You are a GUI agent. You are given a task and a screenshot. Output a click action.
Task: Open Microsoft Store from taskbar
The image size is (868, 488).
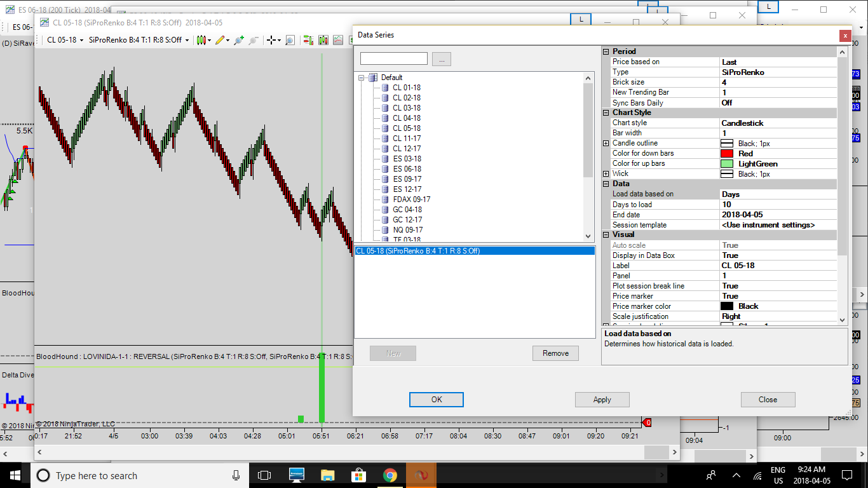(x=359, y=475)
